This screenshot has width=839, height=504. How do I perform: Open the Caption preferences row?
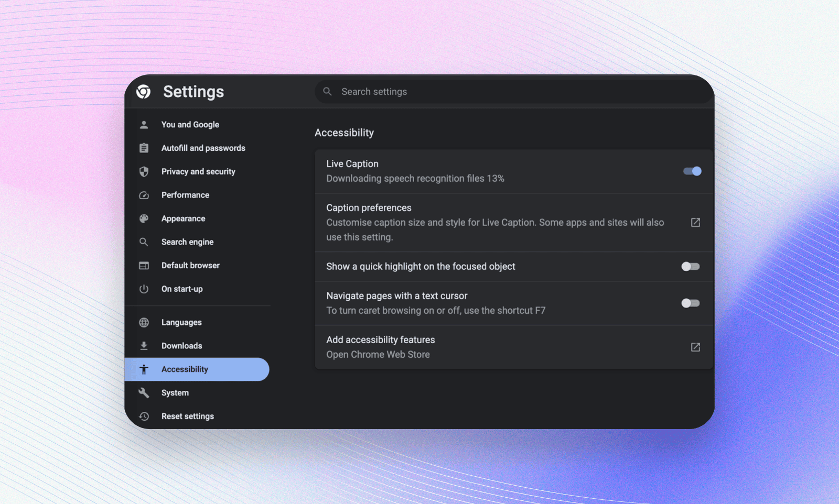tap(514, 223)
